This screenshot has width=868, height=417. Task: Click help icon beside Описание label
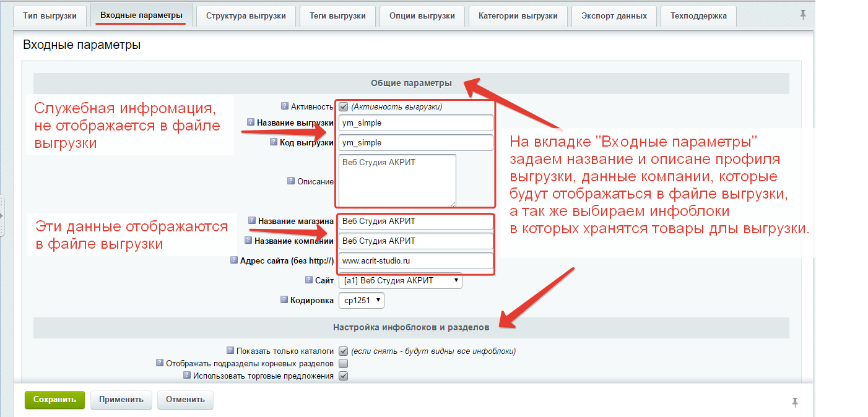pos(291,181)
